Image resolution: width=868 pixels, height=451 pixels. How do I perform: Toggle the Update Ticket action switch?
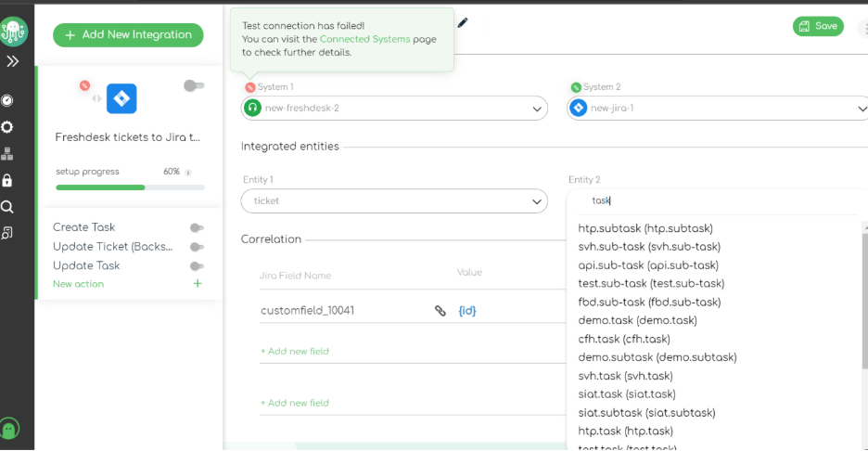[197, 247]
